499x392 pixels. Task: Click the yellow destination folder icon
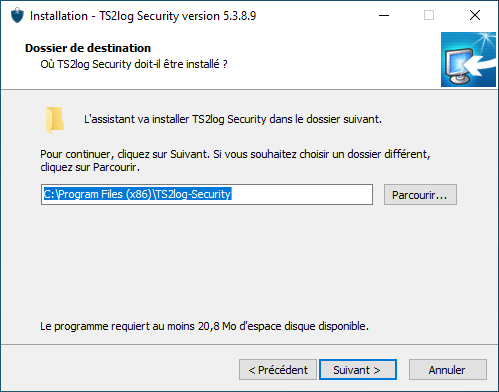pos(55,120)
